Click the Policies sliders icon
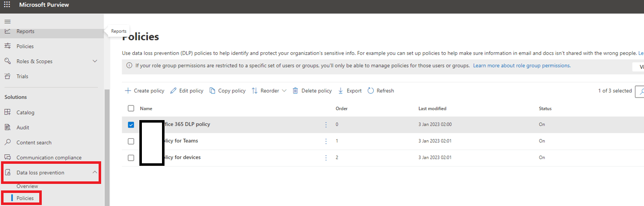644x206 pixels. tap(8, 46)
